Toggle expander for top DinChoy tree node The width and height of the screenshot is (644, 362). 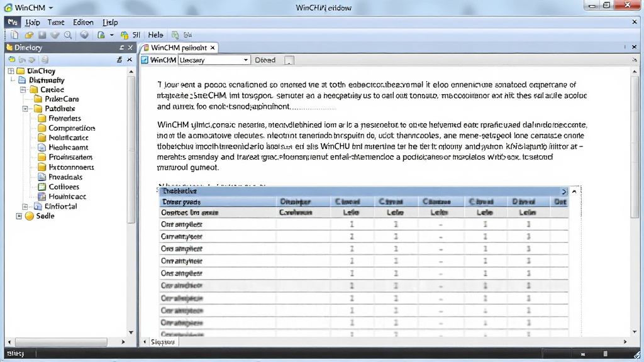(x=11, y=71)
